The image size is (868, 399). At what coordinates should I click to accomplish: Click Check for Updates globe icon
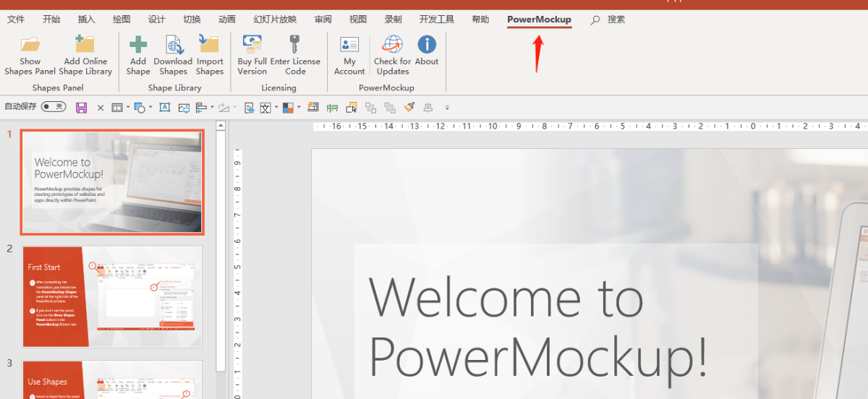click(x=393, y=45)
